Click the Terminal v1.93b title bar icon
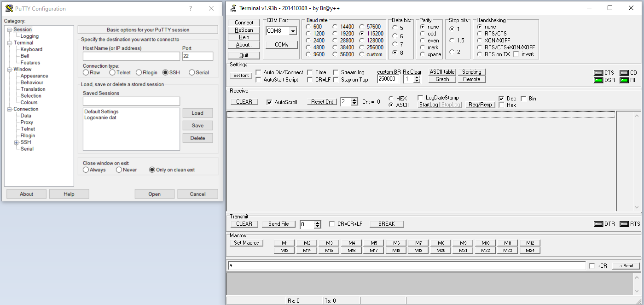Image resolution: width=644 pixels, height=305 pixels. click(233, 8)
